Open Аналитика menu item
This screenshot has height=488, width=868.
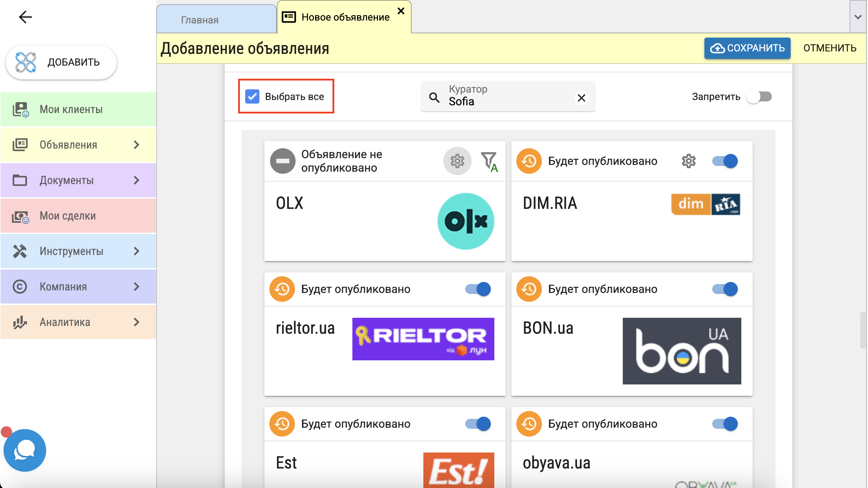click(78, 322)
